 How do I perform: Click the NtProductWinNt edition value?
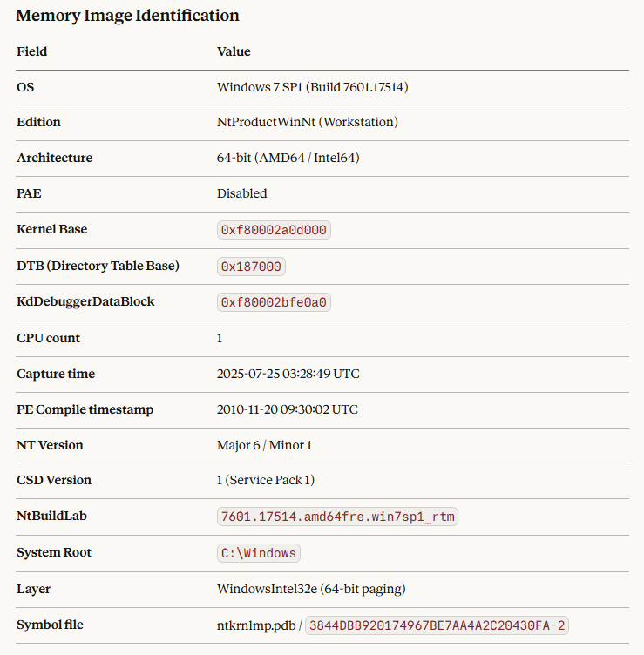click(x=307, y=122)
